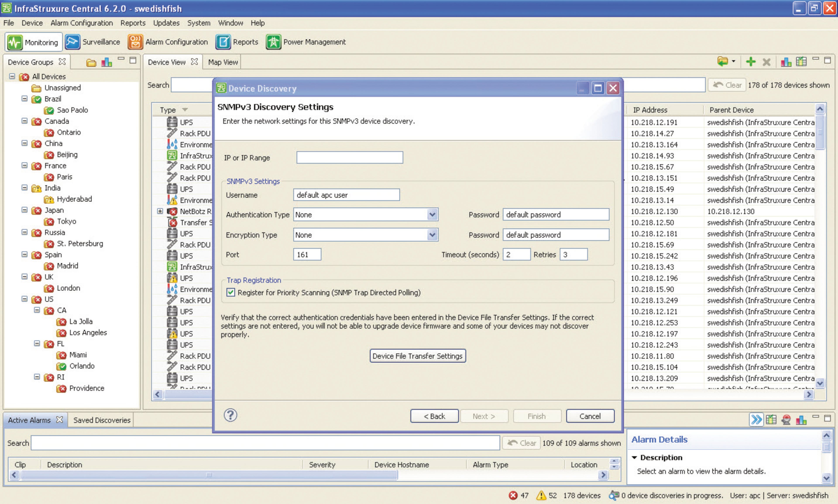This screenshot has height=504, width=838.
Task: Click the device discoveries status bar icon
Action: click(614, 495)
